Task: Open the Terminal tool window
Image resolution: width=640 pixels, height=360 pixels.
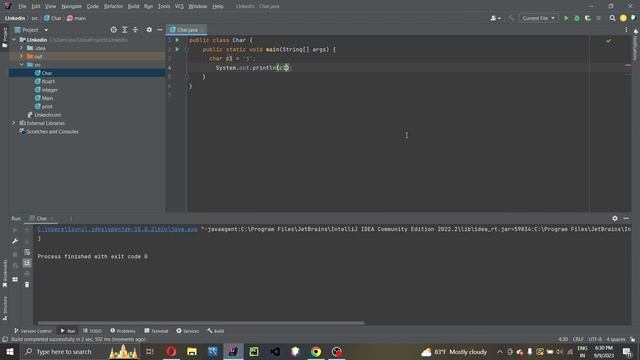Action: 156,331
